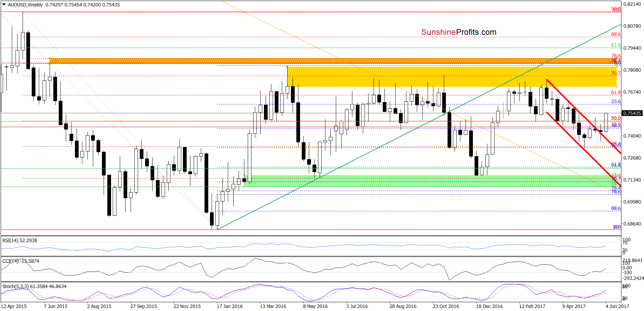Click the blue 23.6 Fibonacci level label

[616, 101]
